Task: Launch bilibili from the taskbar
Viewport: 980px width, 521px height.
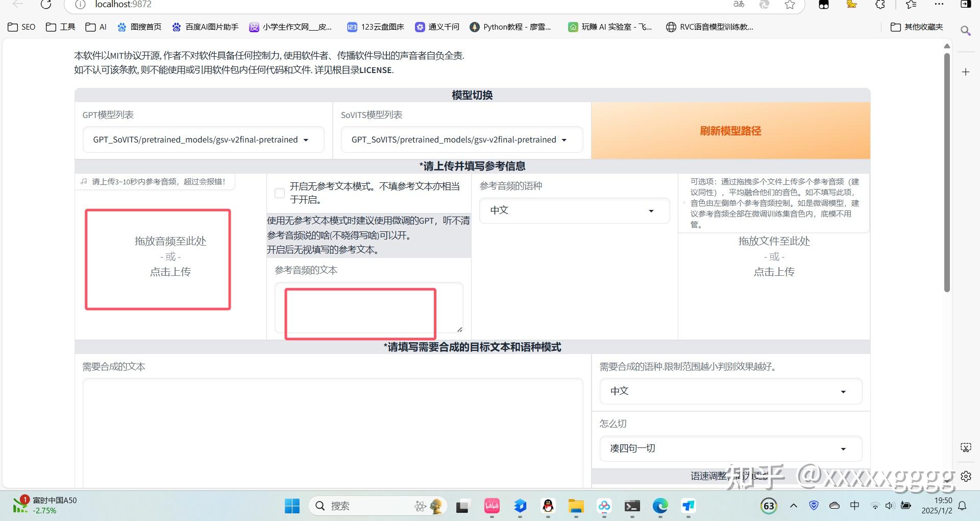Action: click(x=492, y=506)
